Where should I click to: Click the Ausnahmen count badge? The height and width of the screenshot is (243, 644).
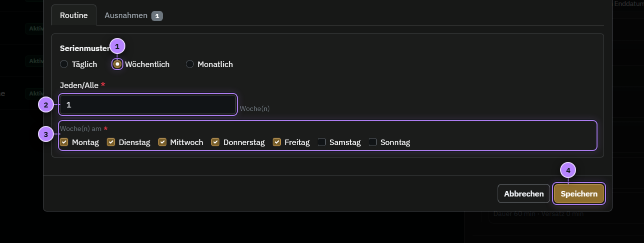tap(157, 16)
